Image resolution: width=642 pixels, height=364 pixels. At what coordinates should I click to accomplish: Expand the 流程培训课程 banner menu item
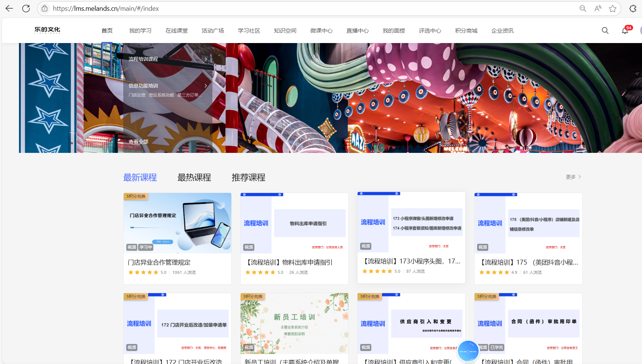205,59
